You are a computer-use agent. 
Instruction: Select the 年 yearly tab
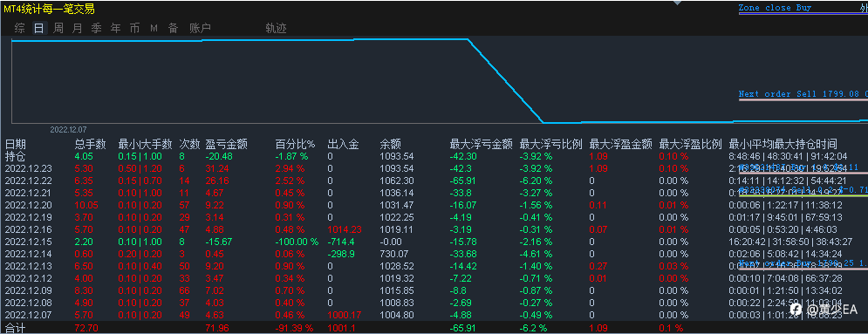115,28
